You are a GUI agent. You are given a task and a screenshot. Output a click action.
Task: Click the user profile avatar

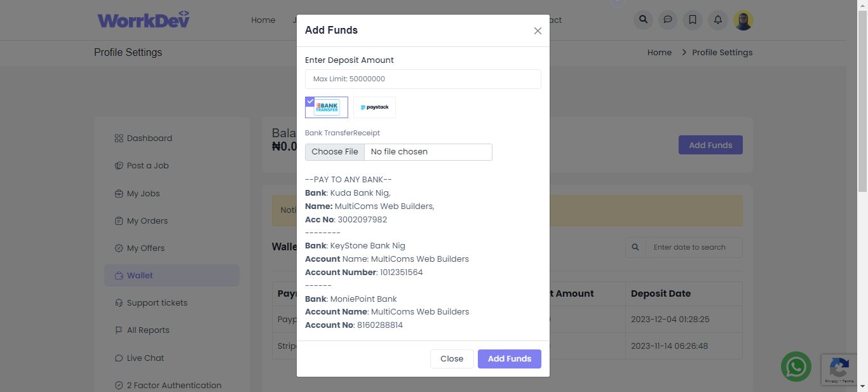click(x=743, y=20)
